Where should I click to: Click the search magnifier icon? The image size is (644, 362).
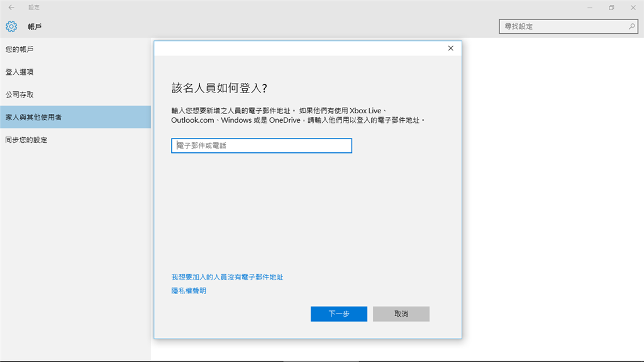coord(631,26)
